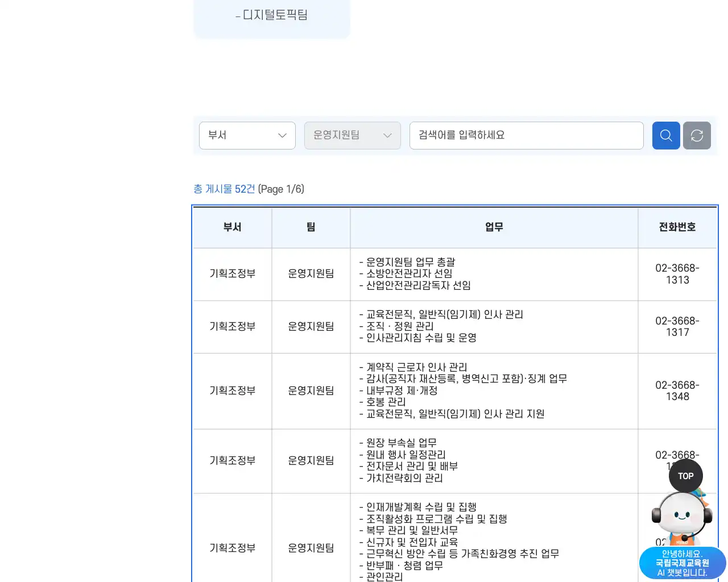Click the 반부패 · 청렴 업무 line
Viewport: 728px width, 582px height.
coord(402,566)
